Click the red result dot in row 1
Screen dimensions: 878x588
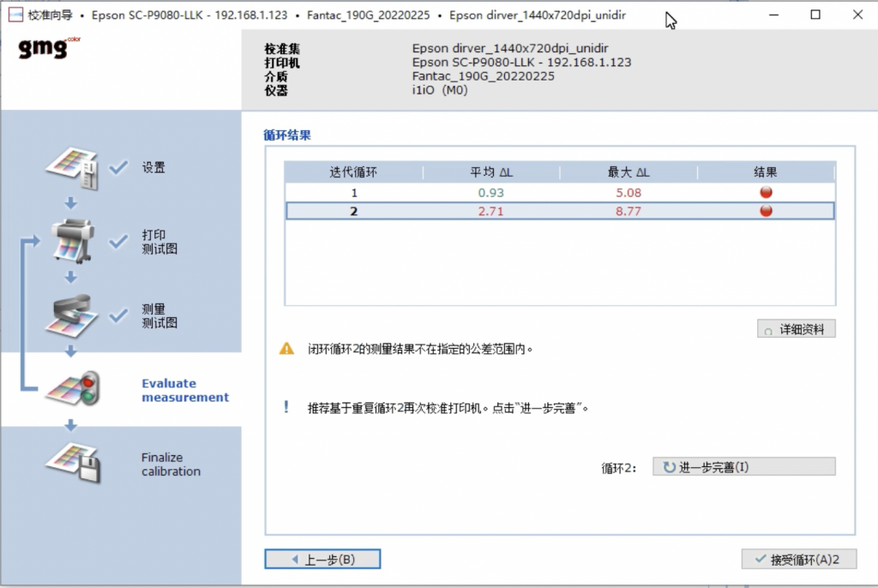(766, 193)
